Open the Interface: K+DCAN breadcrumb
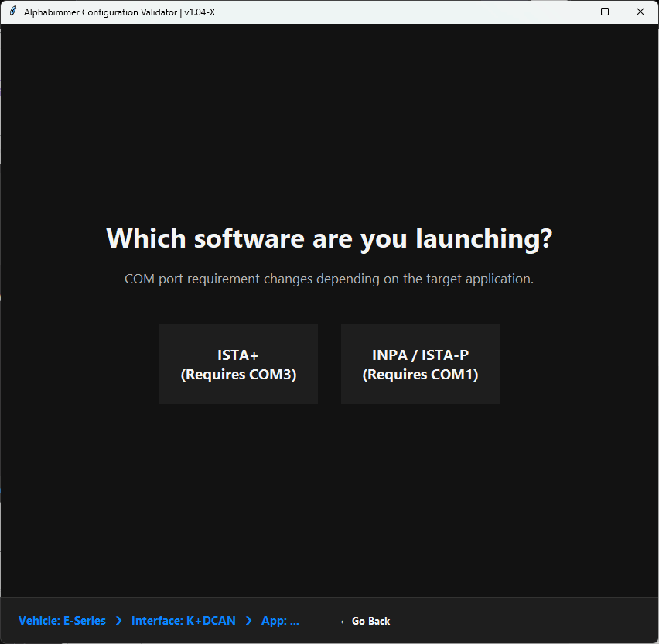This screenshot has height=644, width=659. click(183, 621)
